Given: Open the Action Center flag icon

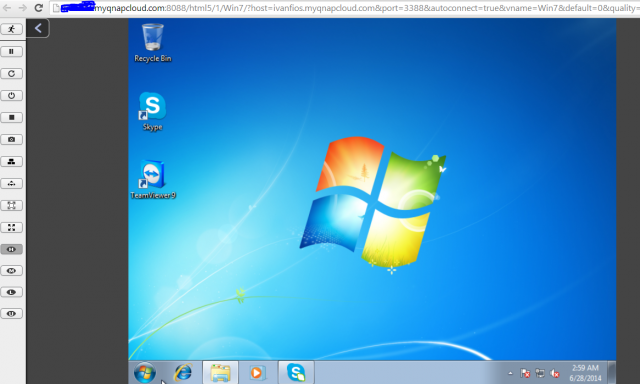Looking at the screenshot, I should tap(525, 373).
